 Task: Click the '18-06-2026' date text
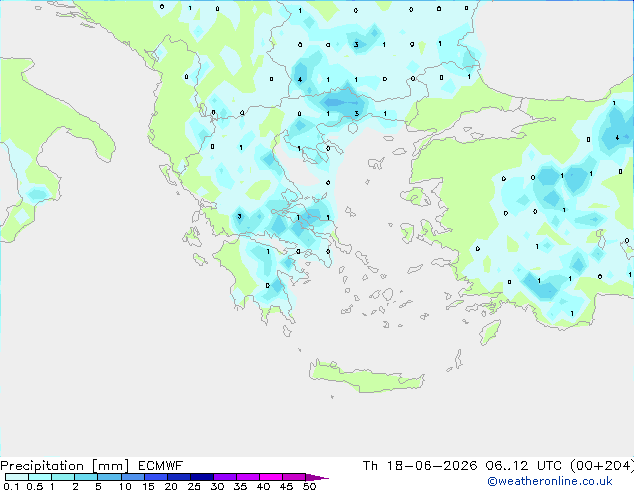432,466
